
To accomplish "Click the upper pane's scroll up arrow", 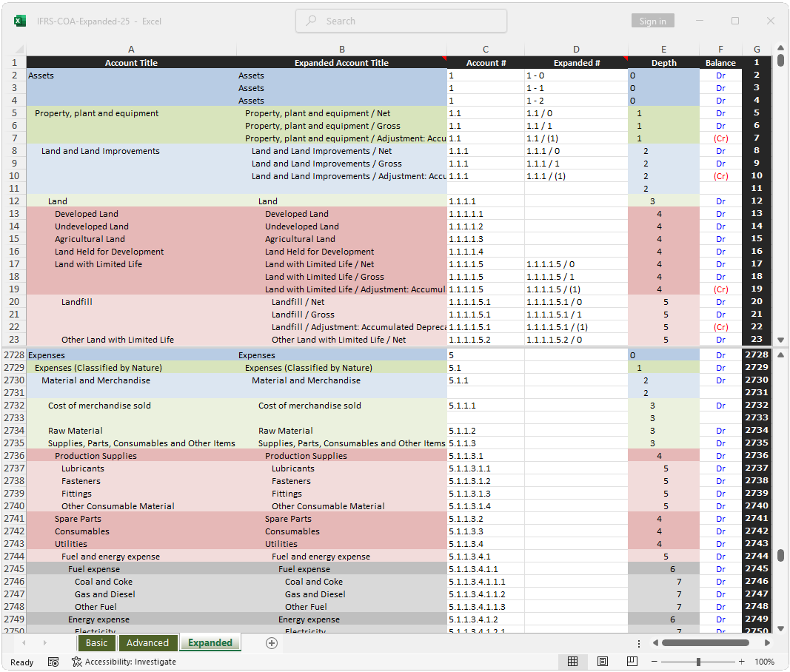I will 780,48.
